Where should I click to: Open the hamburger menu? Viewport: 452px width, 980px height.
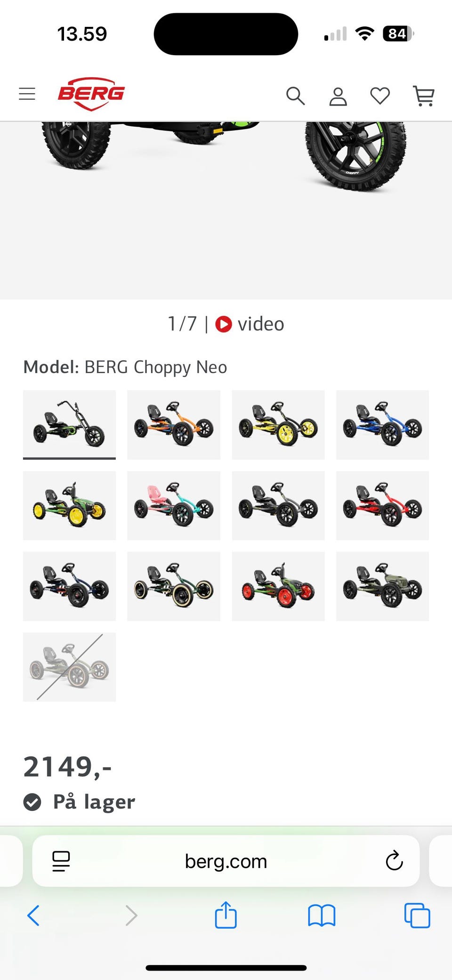click(27, 94)
